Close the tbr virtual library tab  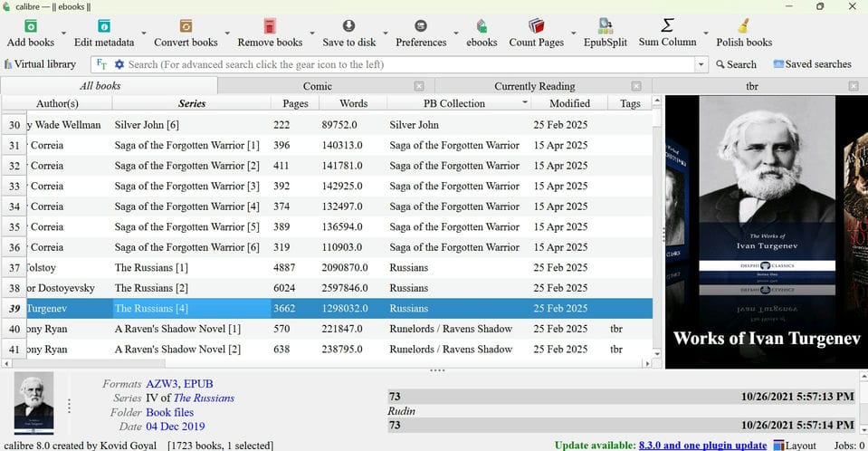(x=853, y=86)
